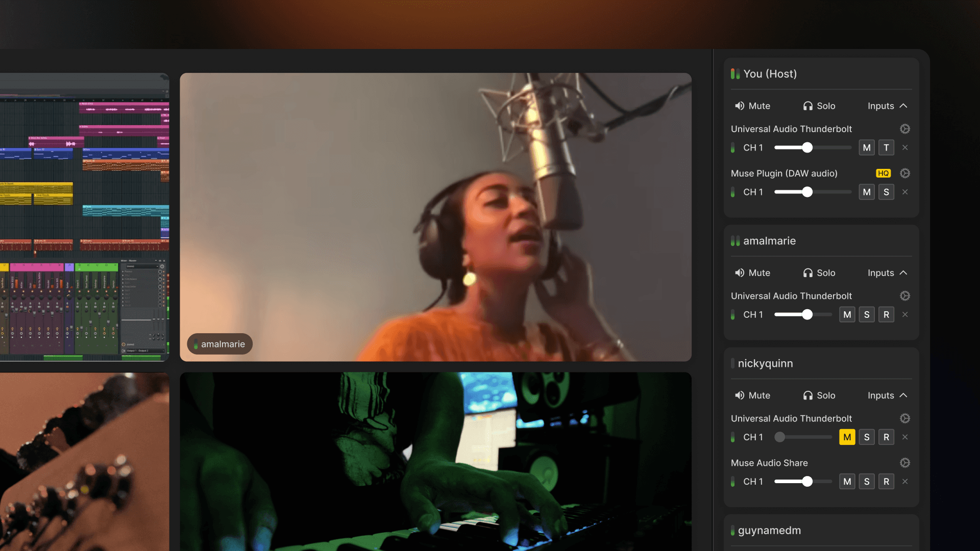Click the HQ badge on Muse Plugin

coord(883,173)
